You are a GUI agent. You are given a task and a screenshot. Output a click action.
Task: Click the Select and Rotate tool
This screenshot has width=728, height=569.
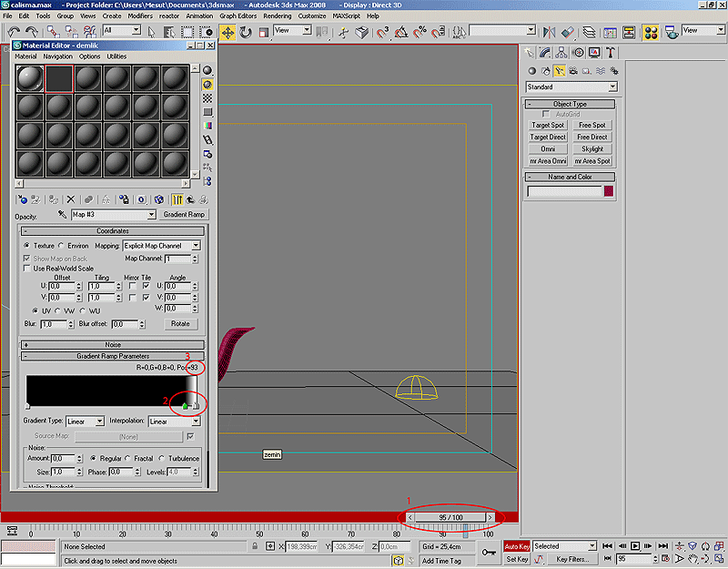tap(246, 32)
